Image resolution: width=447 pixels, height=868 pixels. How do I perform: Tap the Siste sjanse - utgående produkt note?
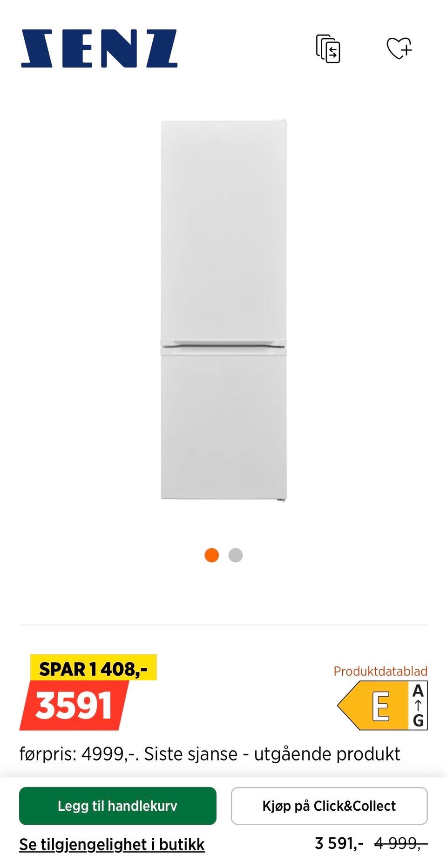coord(272,754)
